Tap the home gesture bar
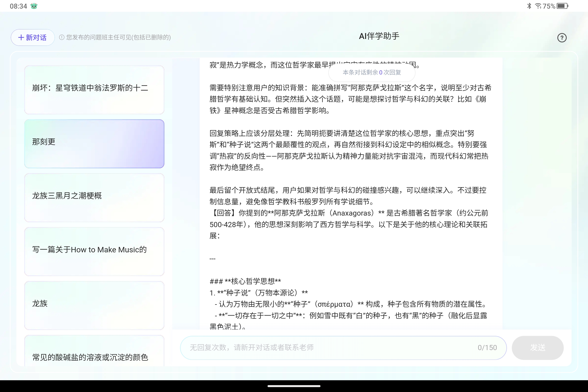Image resolution: width=588 pixels, height=392 pixels. 294,386
